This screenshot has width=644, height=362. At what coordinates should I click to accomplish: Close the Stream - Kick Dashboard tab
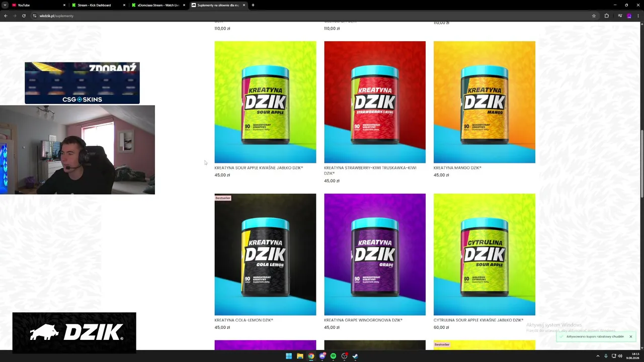click(124, 5)
